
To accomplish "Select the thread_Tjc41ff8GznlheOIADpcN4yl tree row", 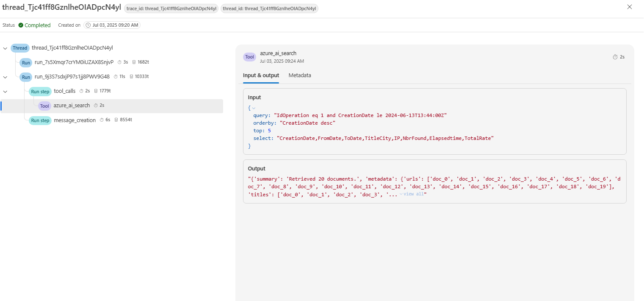I will [x=112, y=48].
